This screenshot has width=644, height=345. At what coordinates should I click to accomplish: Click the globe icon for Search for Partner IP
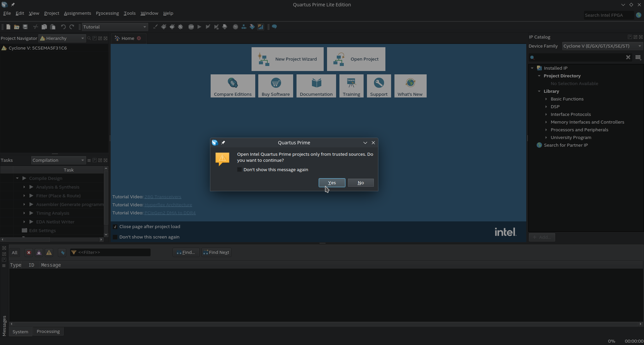click(x=539, y=145)
